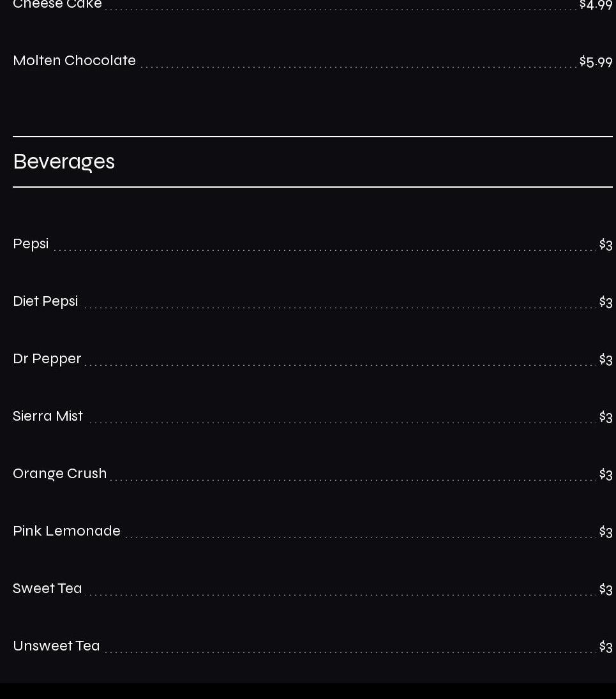This screenshot has height=699, width=616.
Task: Click the $3 price for Pepsi
Action: click(606, 244)
